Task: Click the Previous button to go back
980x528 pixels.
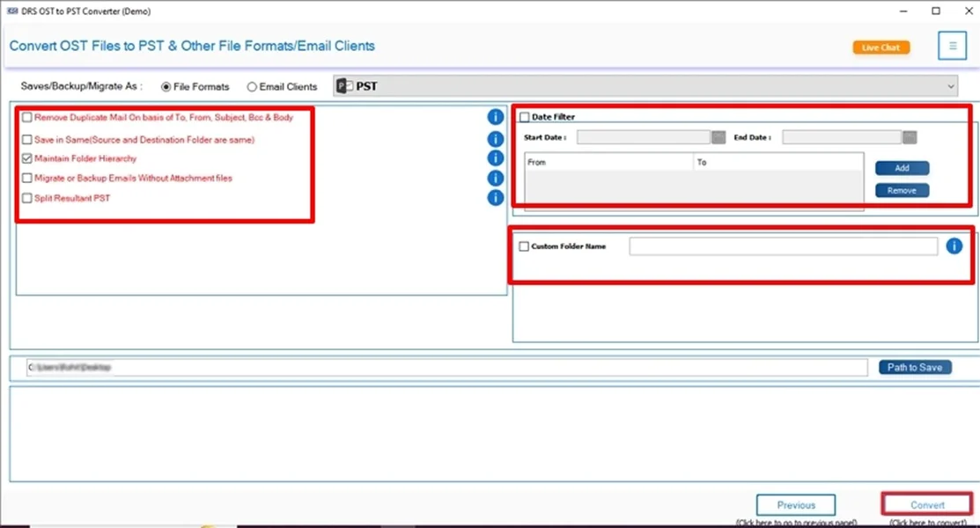Action: pyautogui.click(x=796, y=504)
